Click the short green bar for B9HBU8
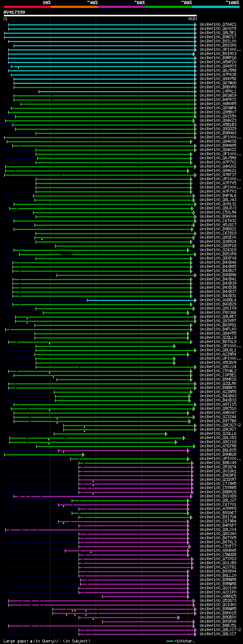This screenshot has height=644, width=243. 44,454
